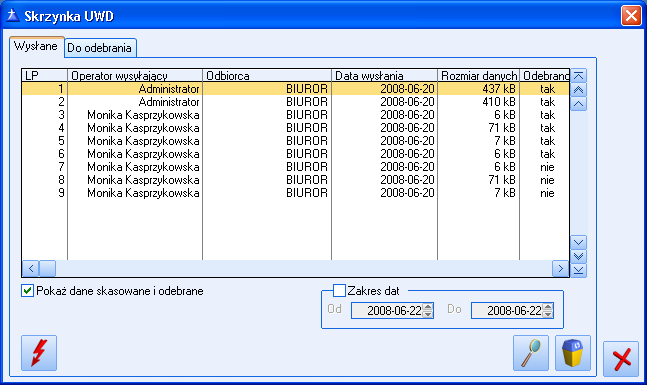This screenshot has width=647, height=385.
Task: Click the trash bin delete button
Action: coord(573,353)
